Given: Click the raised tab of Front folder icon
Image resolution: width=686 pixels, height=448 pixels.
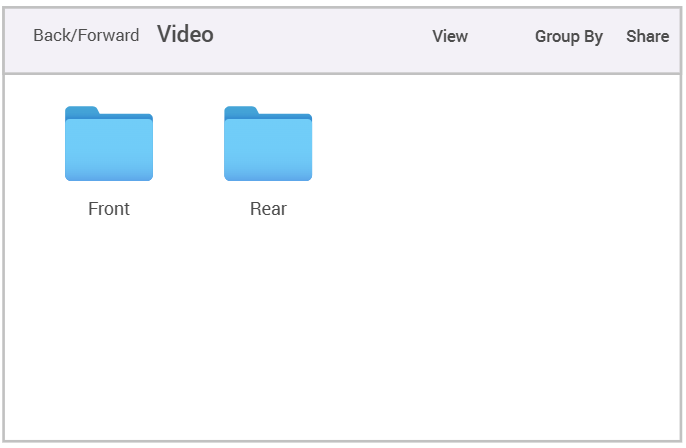Looking at the screenshot, I should point(82,110).
